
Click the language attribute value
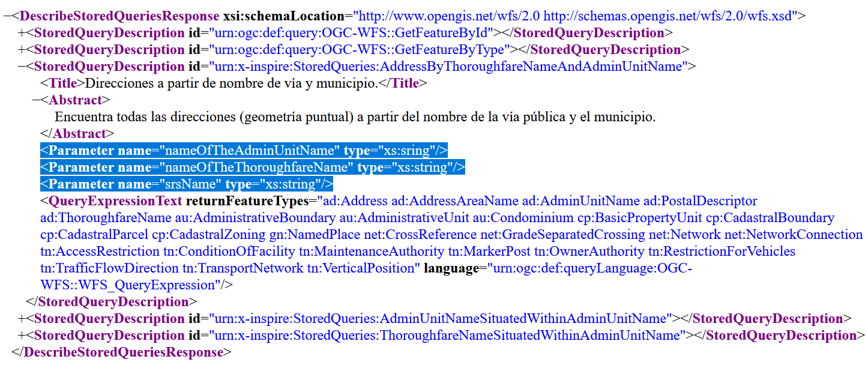coord(630,268)
